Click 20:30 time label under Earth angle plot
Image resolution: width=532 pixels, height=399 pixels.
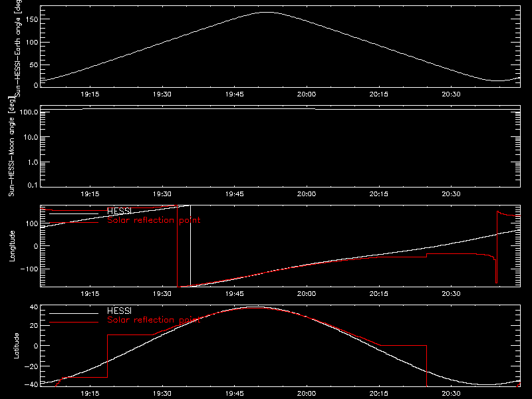coord(451,94)
